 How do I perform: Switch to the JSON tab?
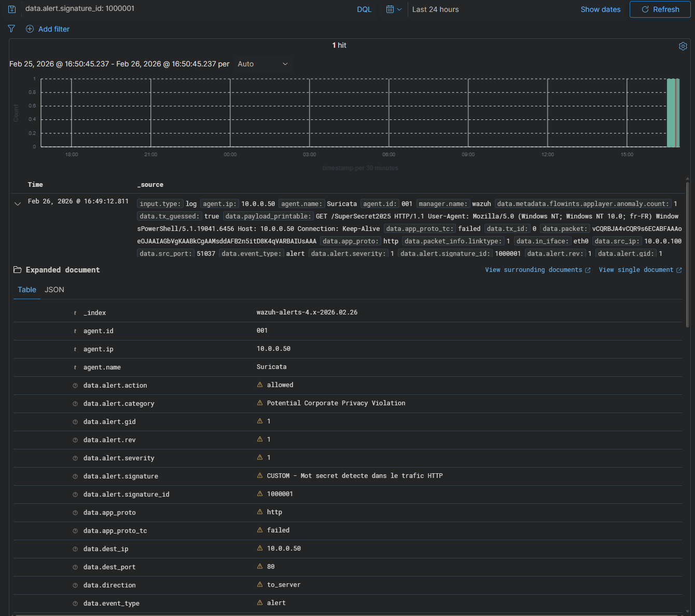coord(54,290)
